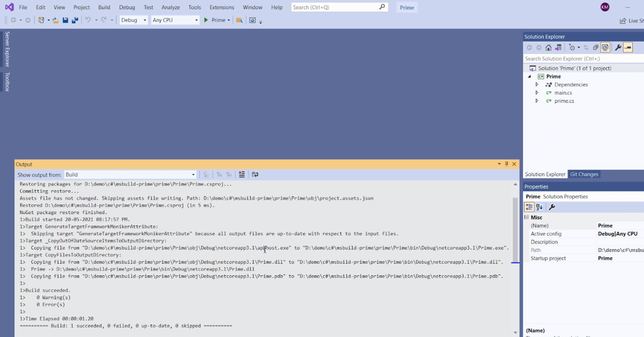Screen dimensions: 644x337
Task: Toggle Show All Files in Solution Explorer
Action: (605, 47)
